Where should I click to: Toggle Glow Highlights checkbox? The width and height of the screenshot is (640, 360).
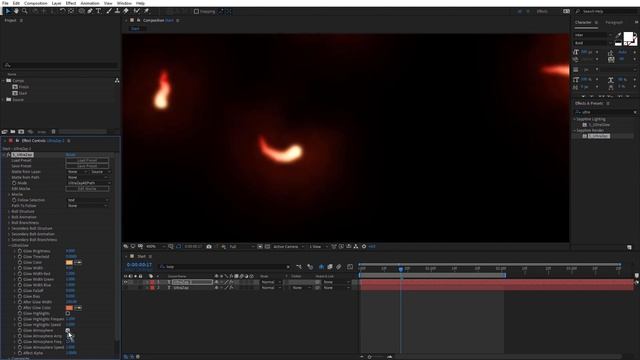point(68,313)
